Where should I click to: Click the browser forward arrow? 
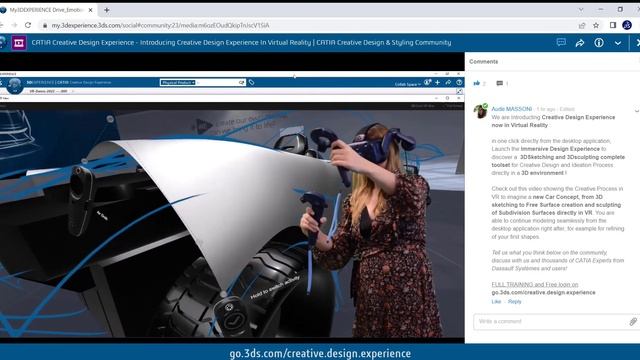click(x=14, y=25)
